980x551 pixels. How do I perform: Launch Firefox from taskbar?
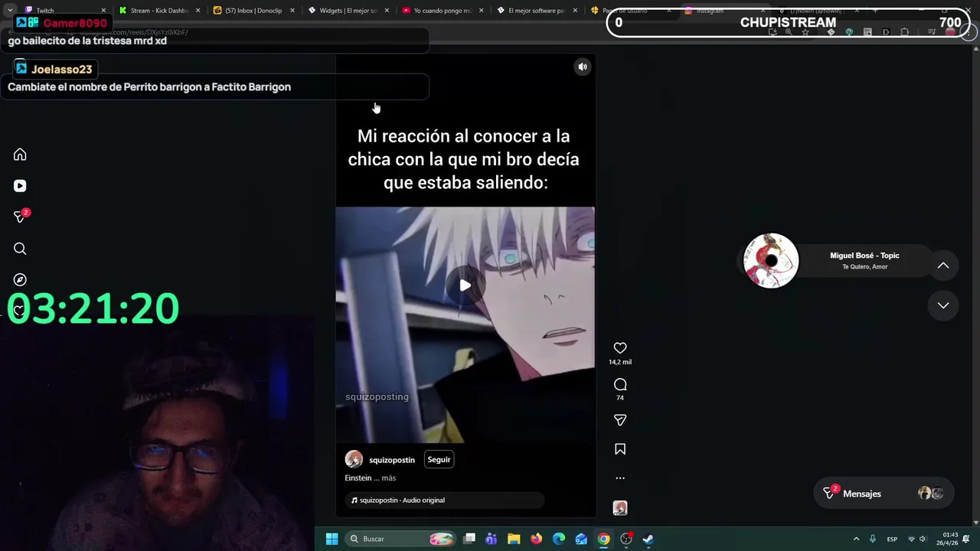point(536,539)
